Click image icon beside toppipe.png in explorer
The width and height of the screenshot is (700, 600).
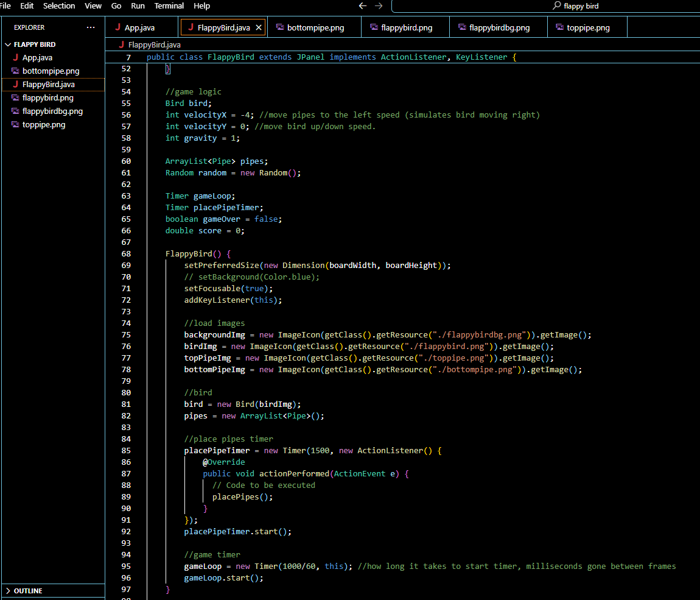click(x=15, y=125)
